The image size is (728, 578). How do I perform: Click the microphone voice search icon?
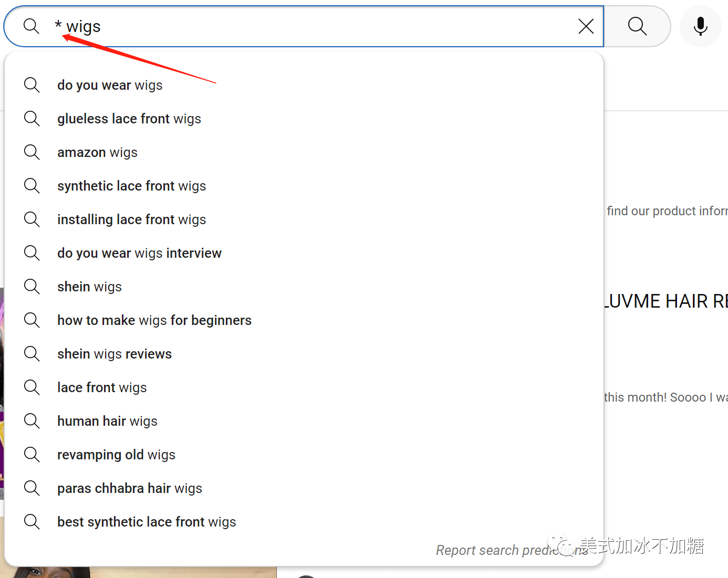click(700, 26)
